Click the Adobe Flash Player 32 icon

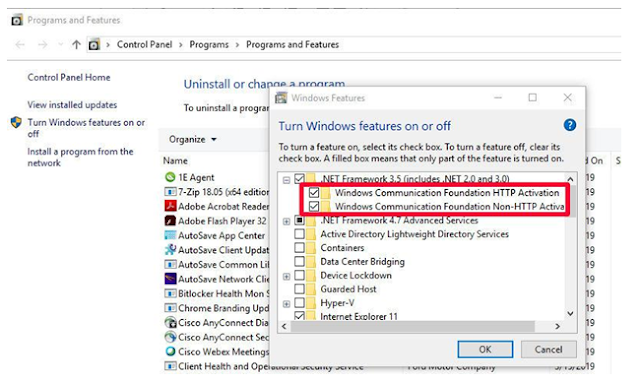[170, 221]
